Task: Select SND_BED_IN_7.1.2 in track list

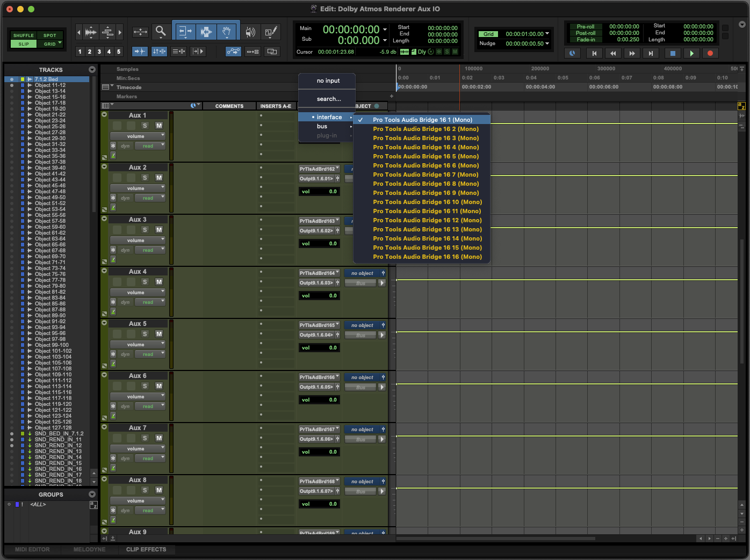Action: 59,433
